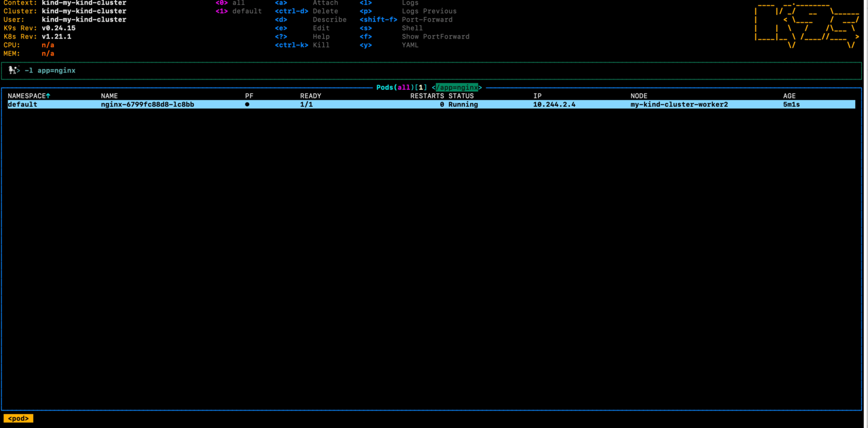Click the Context value kind-my-kind-cluster
This screenshot has width=868, height=428.
pyautogui.click(x=84, y=3)
